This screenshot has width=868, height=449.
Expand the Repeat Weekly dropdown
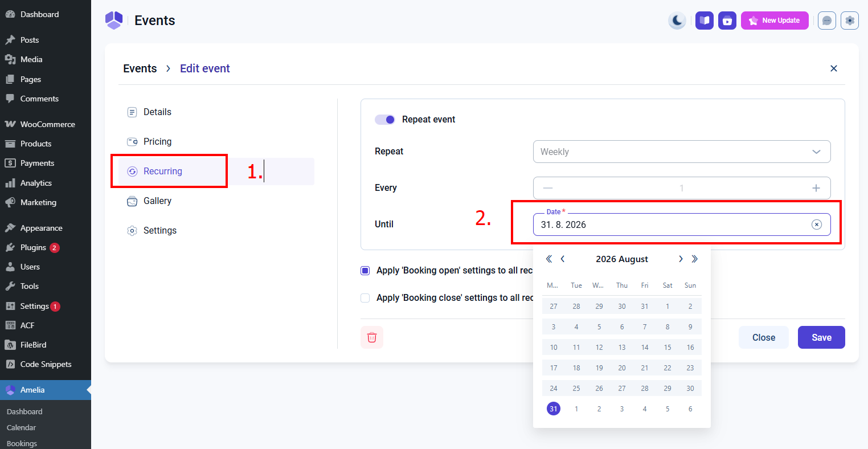point(682,152)
